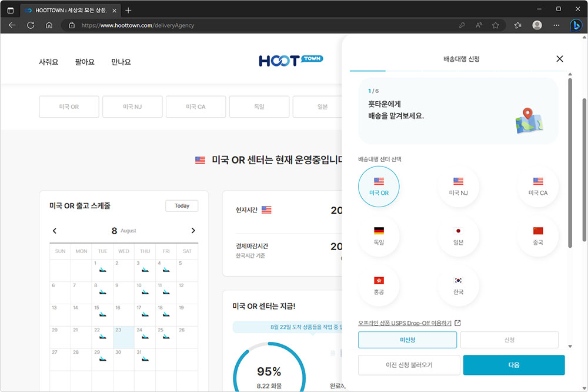Go back to the previous browser page
The width and height of the screenshot is (588, 392).
click(x=12, y=25)
